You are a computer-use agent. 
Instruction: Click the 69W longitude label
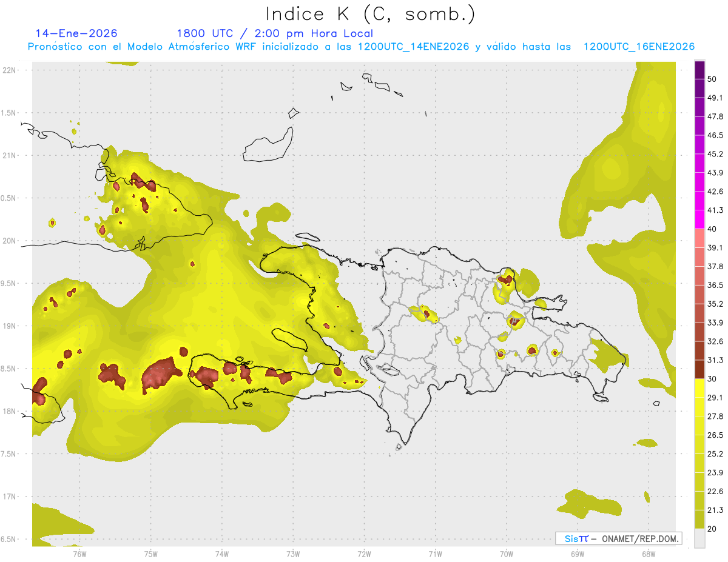pyautogui.click(x=577, y=554)
